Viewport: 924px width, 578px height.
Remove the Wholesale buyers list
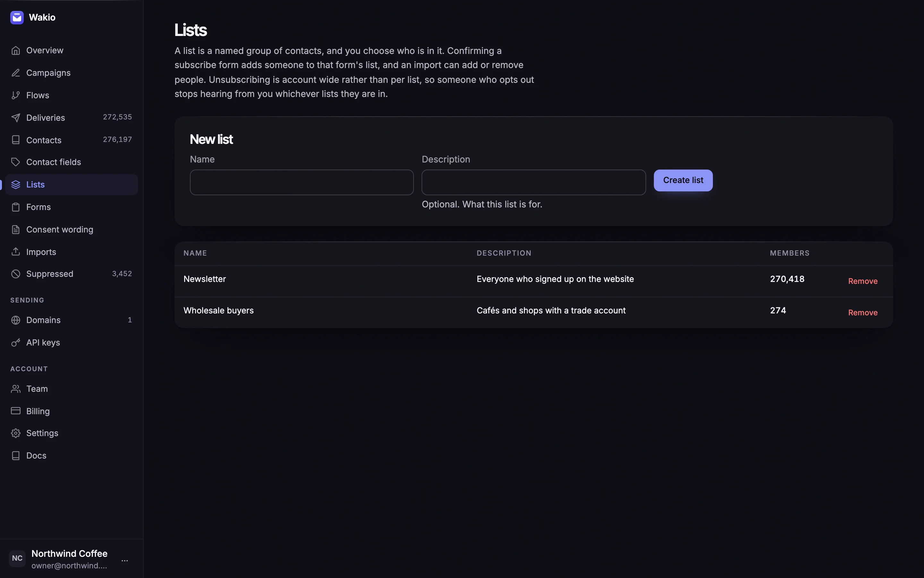tap(862, 313)
